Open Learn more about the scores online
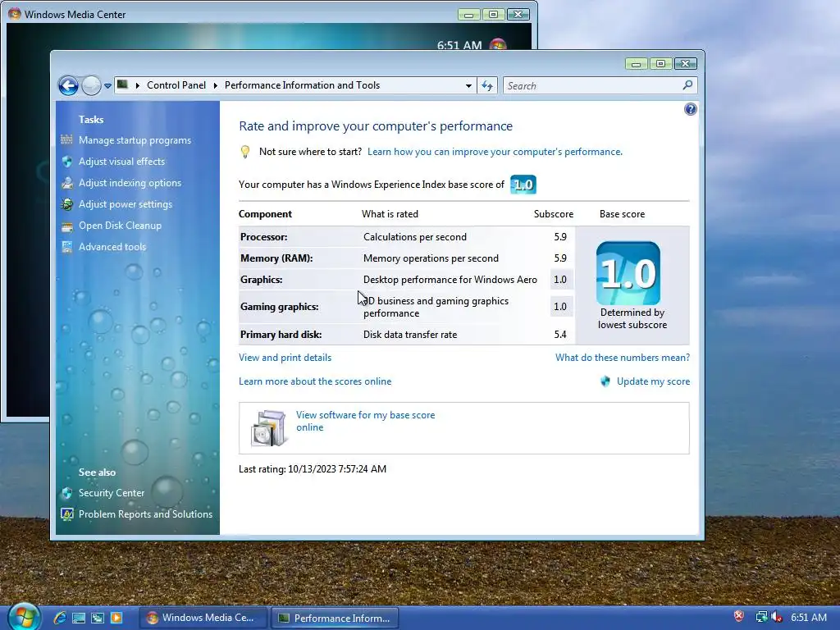 point(315,381)
